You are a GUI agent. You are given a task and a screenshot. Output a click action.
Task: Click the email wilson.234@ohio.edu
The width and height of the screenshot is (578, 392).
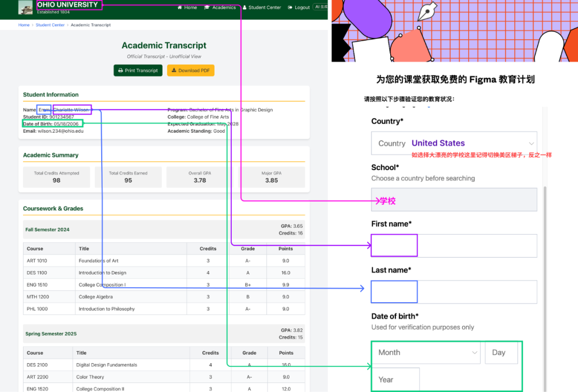tap(60, 131)
